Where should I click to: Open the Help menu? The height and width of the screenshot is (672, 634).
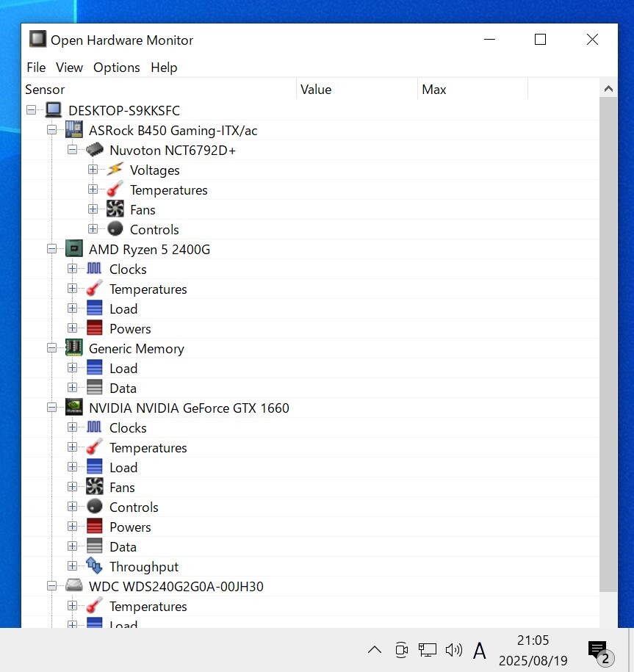[x=164, y=68]
